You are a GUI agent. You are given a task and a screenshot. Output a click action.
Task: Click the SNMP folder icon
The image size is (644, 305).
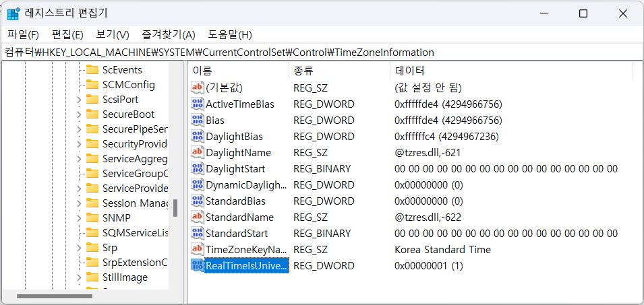click(92, 217)
